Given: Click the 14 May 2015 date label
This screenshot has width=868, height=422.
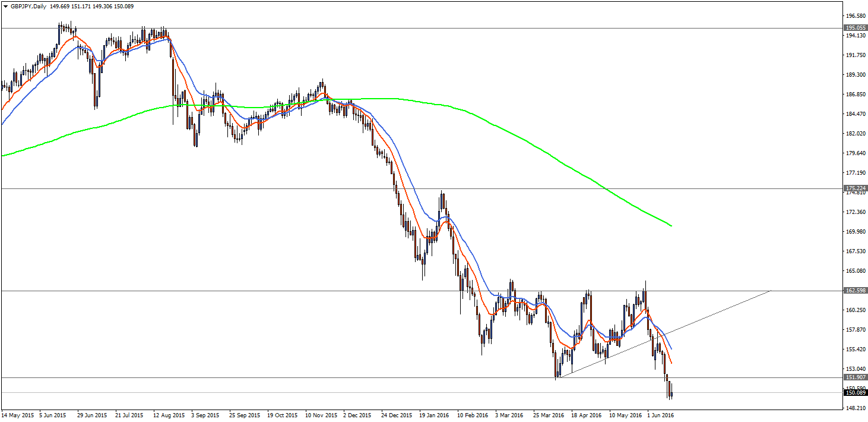Looking at the screenshot, I should [x=18, y=415].
